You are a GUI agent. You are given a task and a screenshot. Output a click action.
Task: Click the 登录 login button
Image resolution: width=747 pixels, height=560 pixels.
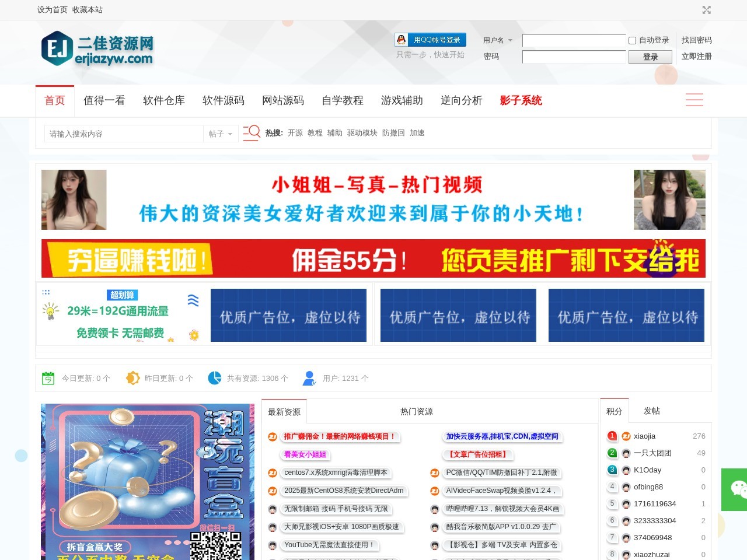click(x=650, y=57)
